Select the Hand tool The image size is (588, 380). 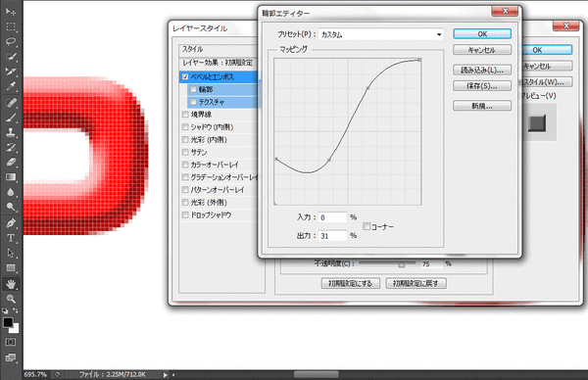click(11, 284)
